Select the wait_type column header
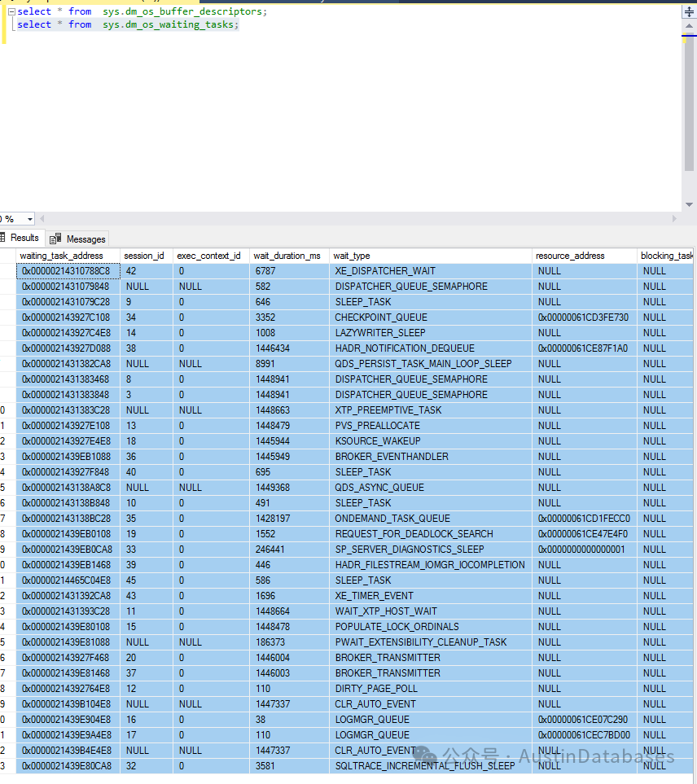697x784 pixels. [431, 256]
